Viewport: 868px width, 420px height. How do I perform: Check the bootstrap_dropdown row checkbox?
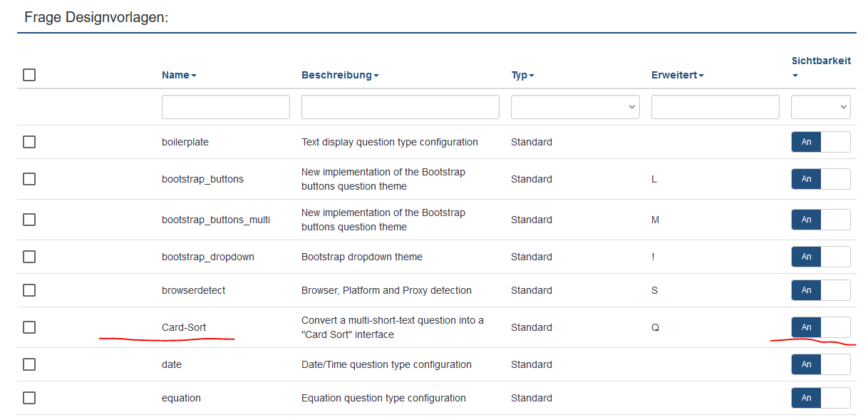(29, 257)
